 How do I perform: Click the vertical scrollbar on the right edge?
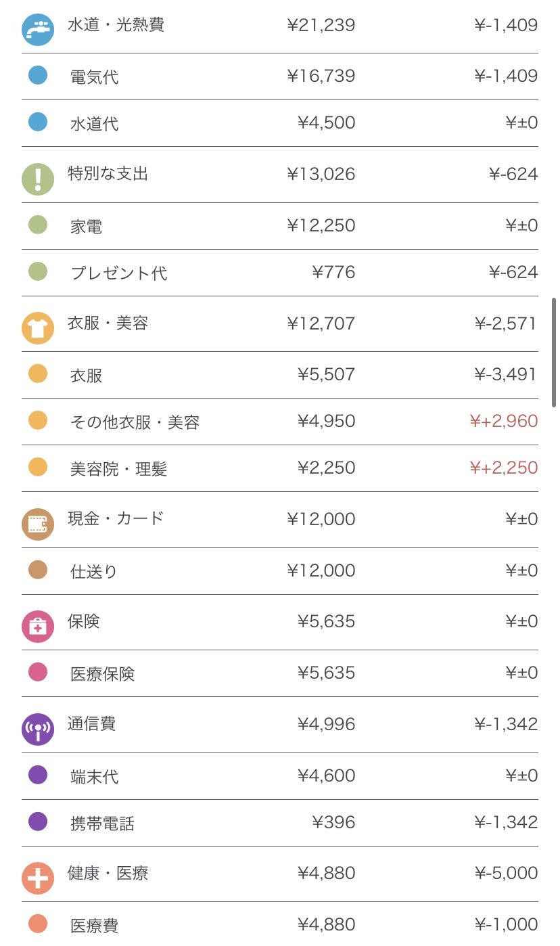(554, 352)
